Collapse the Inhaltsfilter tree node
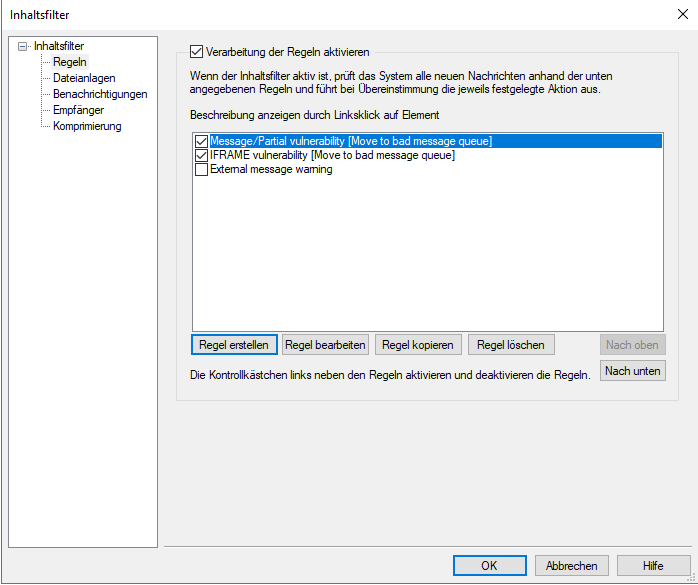The height and width of the screenshot is (585, 698). point(23,46)
